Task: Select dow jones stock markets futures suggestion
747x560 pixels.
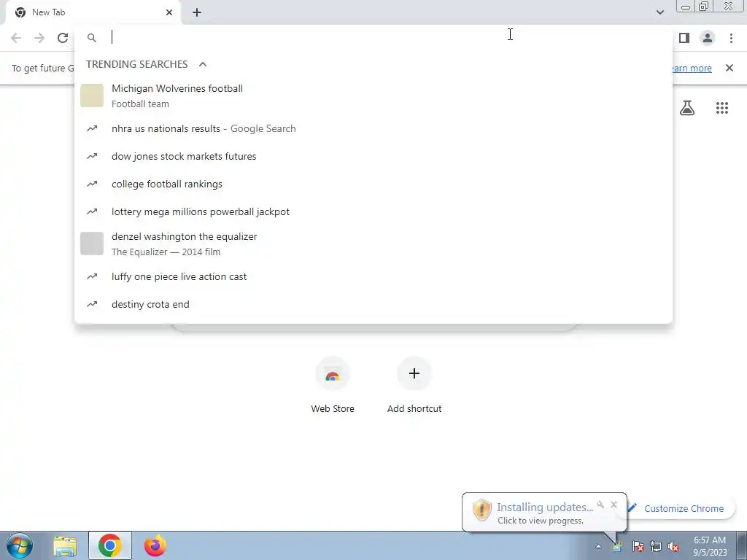Action: [373, 156]
